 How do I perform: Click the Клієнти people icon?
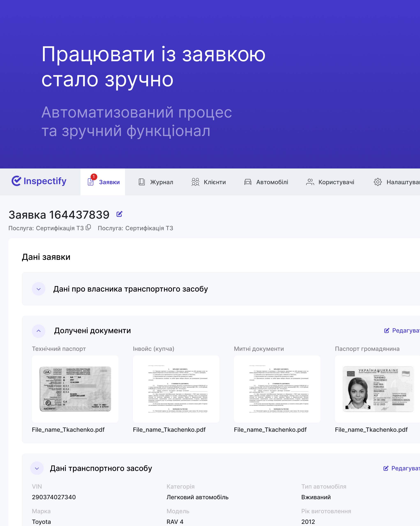coord(195,182)
